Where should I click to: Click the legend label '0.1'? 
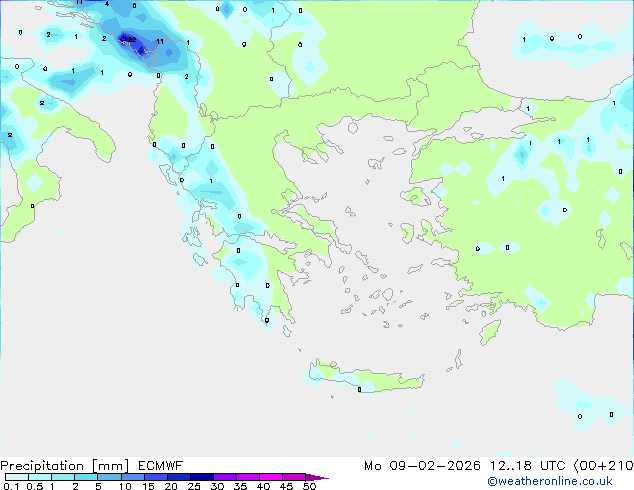tap(11, 486)
